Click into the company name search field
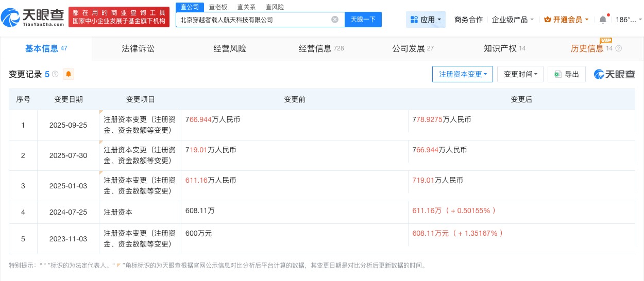Image resolution: width=644 pixels, height=281 pixels. pos(252,20)
